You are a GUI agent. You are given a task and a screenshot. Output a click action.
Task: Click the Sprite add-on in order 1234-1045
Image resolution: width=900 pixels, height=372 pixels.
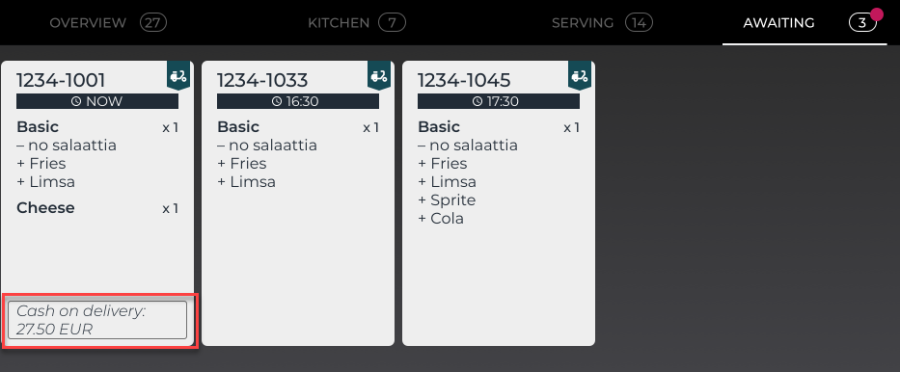(x=447, y=200)
